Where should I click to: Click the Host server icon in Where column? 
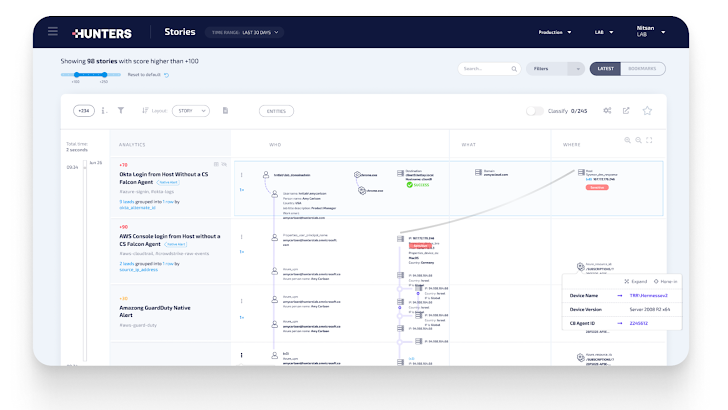pyautogui.click(x=581, y=172)
